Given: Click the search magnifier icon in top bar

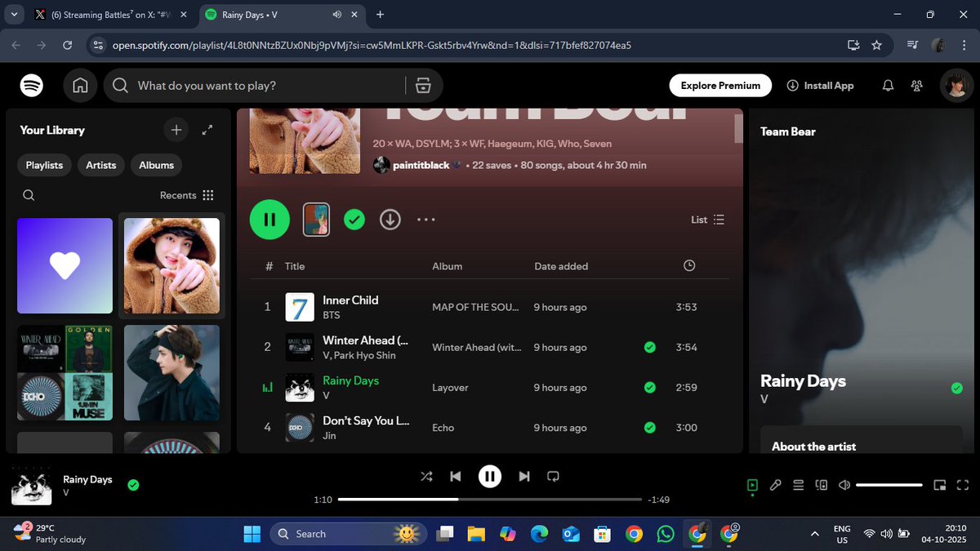Looking at the screenshot, I should coord(120,86).
